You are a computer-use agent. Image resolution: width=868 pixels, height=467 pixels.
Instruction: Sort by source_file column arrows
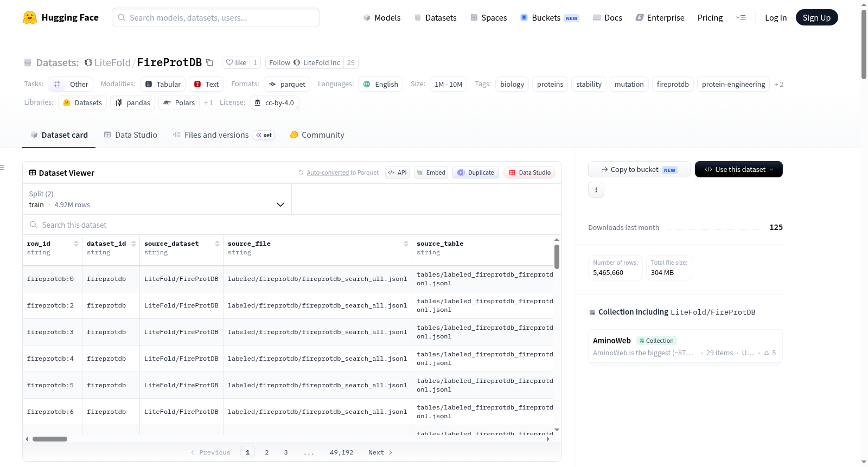(x=406, y=244)
